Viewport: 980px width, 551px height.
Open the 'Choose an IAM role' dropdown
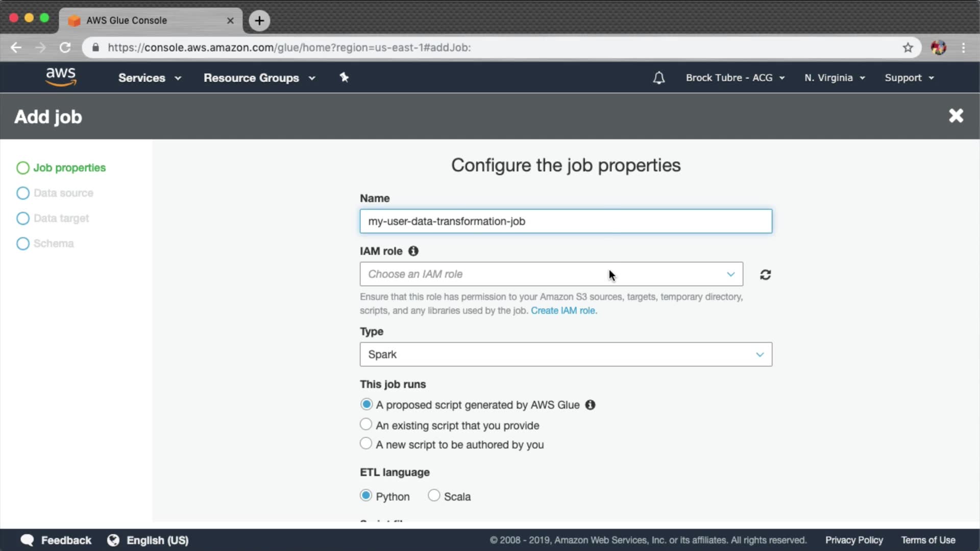pos(551,274)
